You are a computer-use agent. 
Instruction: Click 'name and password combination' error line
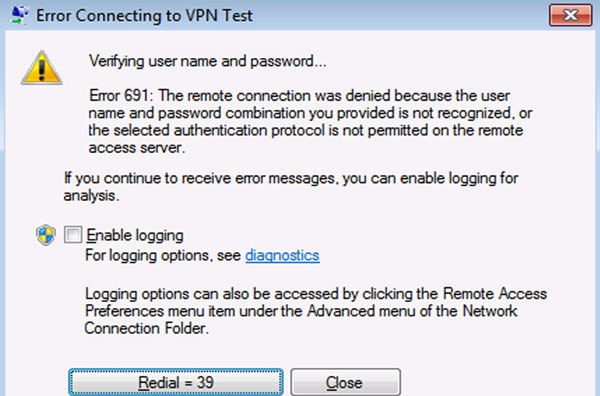pyautogui.click(x=197, y=113)
